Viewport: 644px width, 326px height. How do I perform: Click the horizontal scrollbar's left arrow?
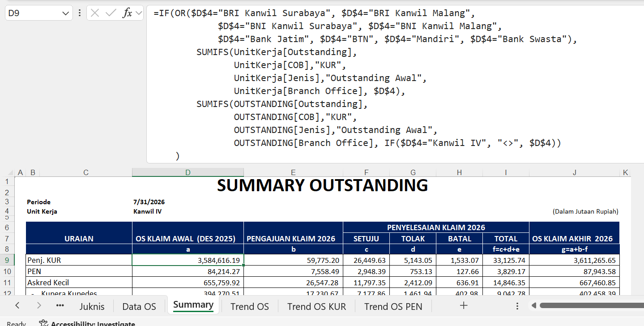(x=533, y=306)
